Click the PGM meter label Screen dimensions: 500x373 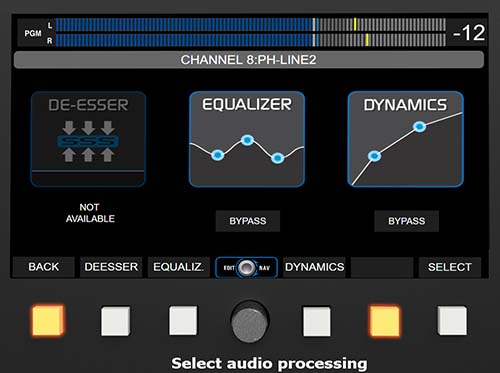(33, 33)
